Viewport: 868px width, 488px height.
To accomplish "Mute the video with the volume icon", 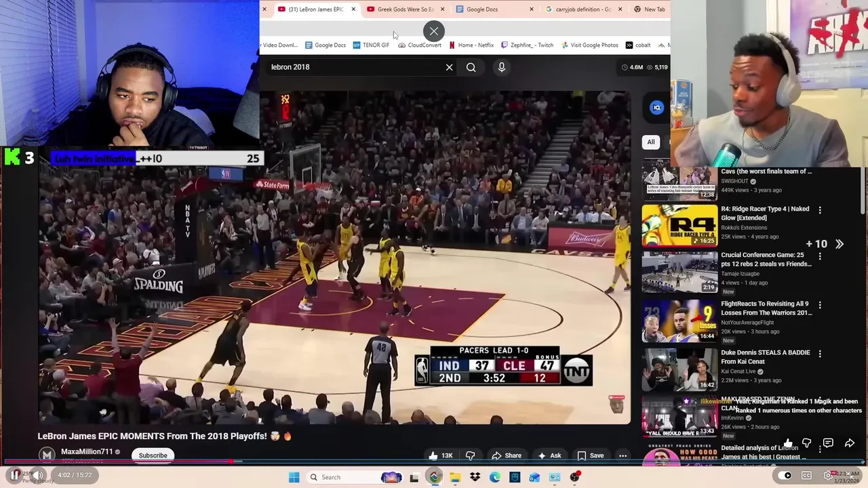I will pyautogui.click(x=39, y=476).
